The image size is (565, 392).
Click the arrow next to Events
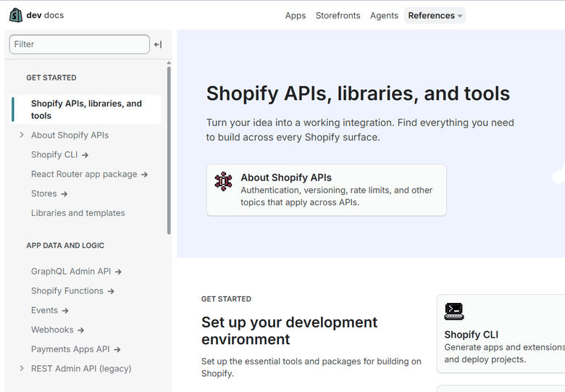click(65, 311)
